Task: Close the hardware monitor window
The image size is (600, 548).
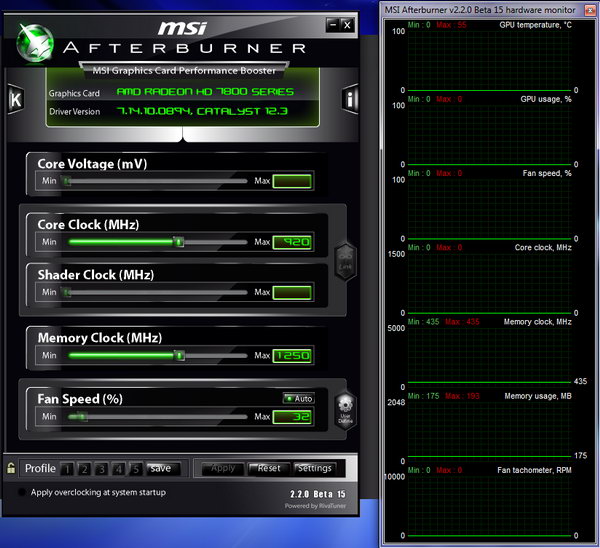Action: coord(589,10)
